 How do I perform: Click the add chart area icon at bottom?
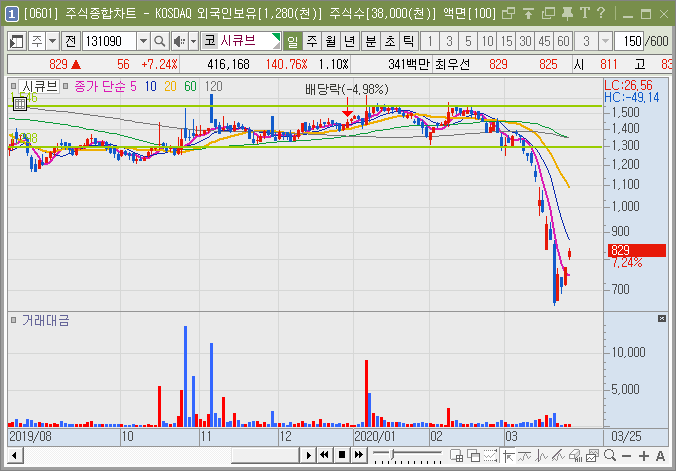(x=457, y=455)
